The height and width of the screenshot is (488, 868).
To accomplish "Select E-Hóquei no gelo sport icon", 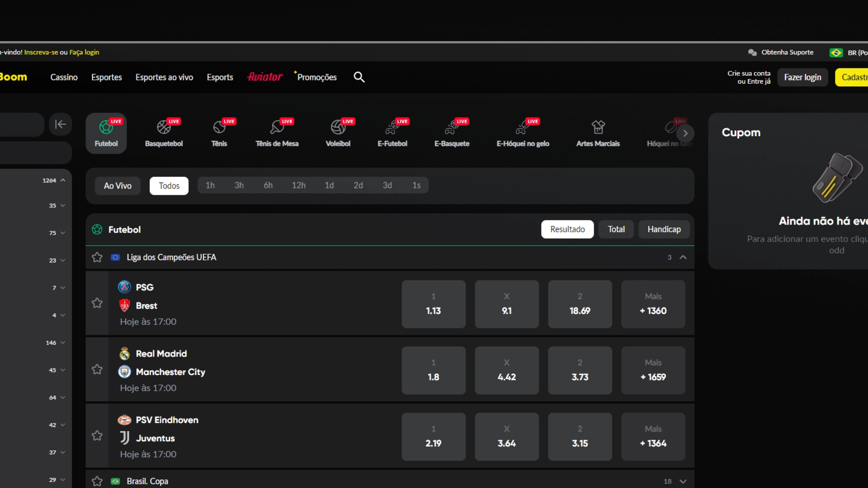I will click(x=523, y=133).
